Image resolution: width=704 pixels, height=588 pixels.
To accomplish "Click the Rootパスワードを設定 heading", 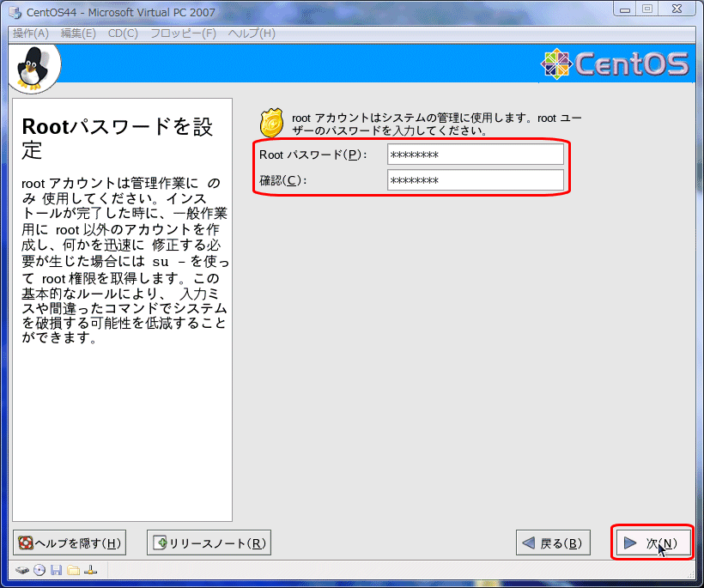I will [x=117, y=138].
